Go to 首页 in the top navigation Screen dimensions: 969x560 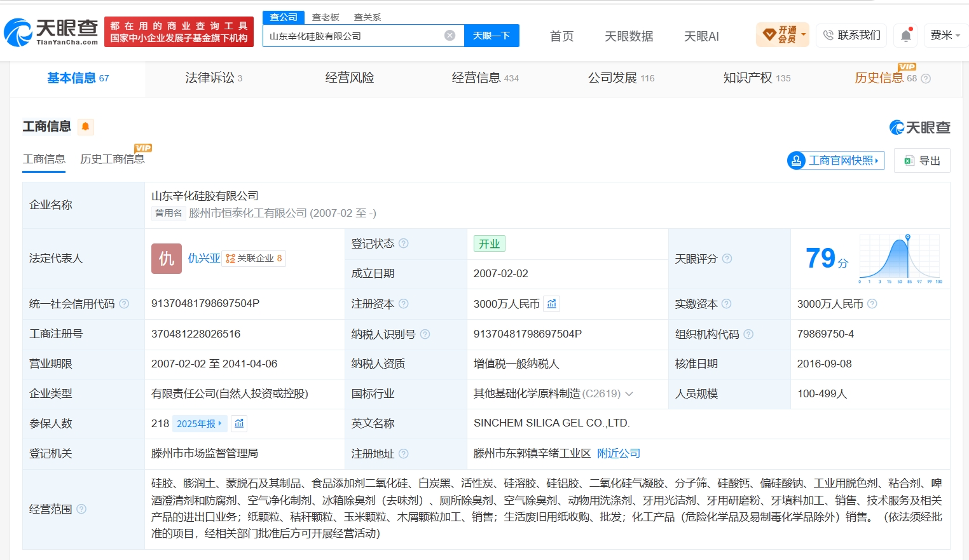tap(562, 36)
